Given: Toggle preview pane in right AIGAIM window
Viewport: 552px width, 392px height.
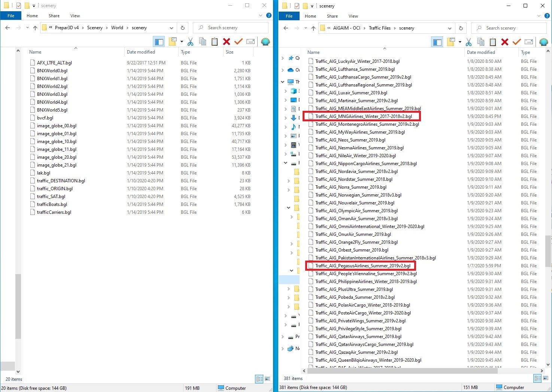Looking at the screenshot, I should click(x=437, y=42).
